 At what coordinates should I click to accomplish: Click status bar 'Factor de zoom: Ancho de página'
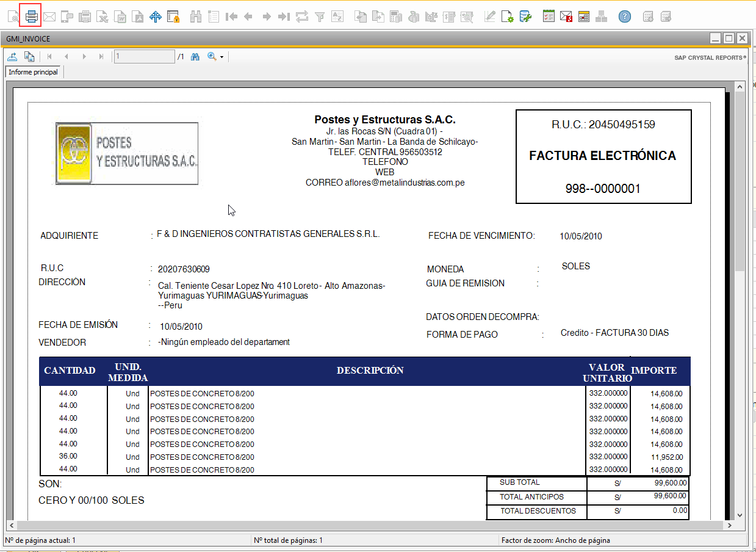coord(555,540)
